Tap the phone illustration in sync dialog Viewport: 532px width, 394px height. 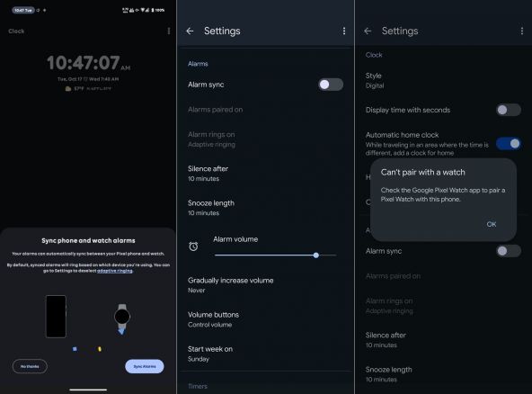(x=56, y=317)
